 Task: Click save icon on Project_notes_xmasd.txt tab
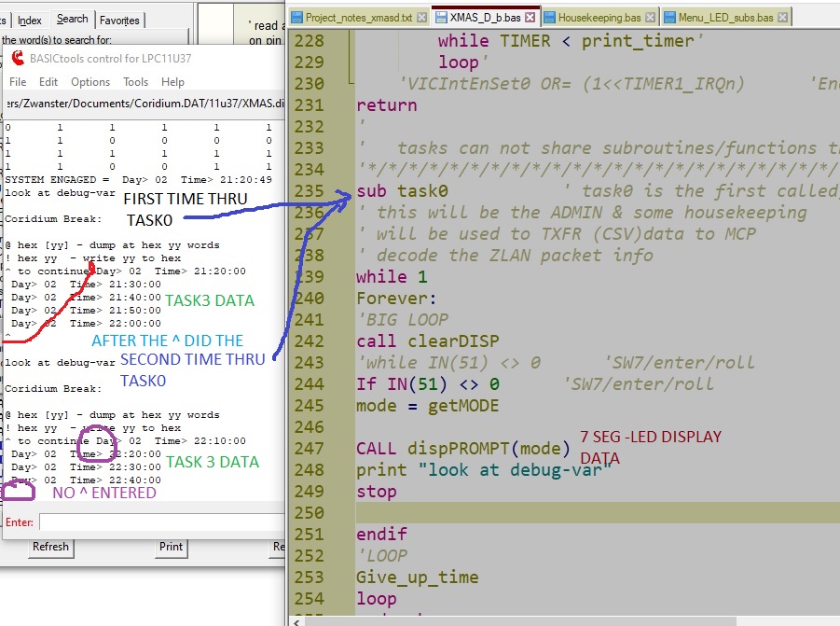click(297, 17)
